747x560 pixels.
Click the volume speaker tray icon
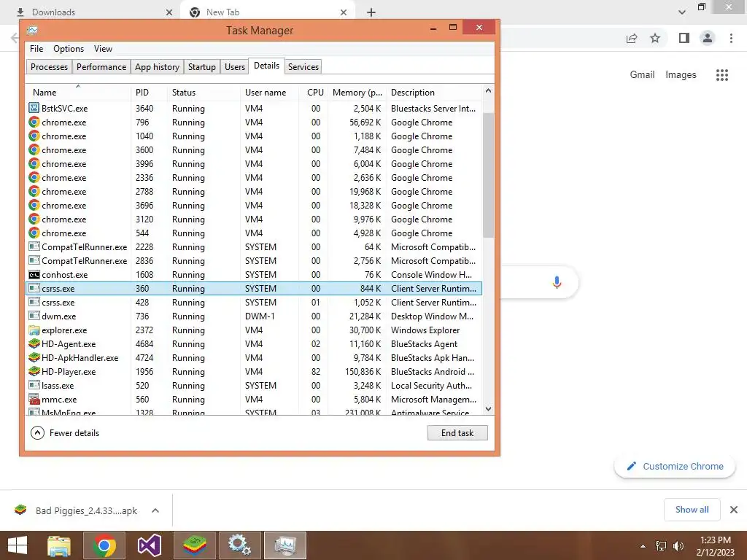click(x=678, y=546)
